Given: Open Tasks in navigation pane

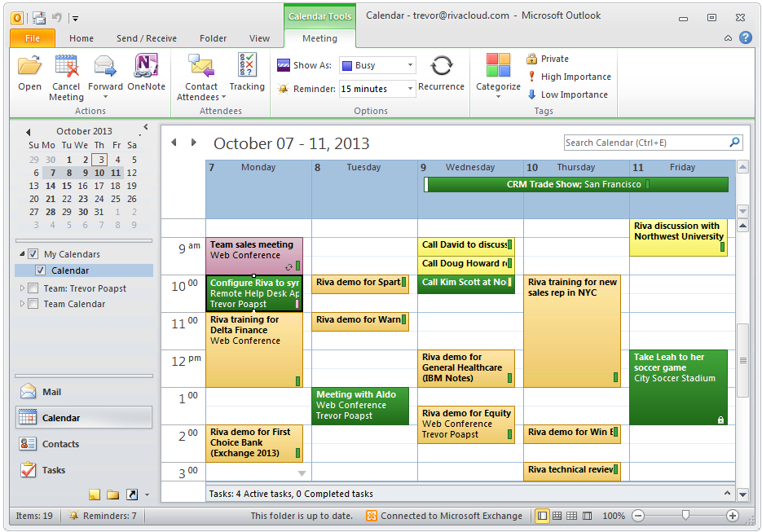Looking at the screenshot, I should [84, 470].
